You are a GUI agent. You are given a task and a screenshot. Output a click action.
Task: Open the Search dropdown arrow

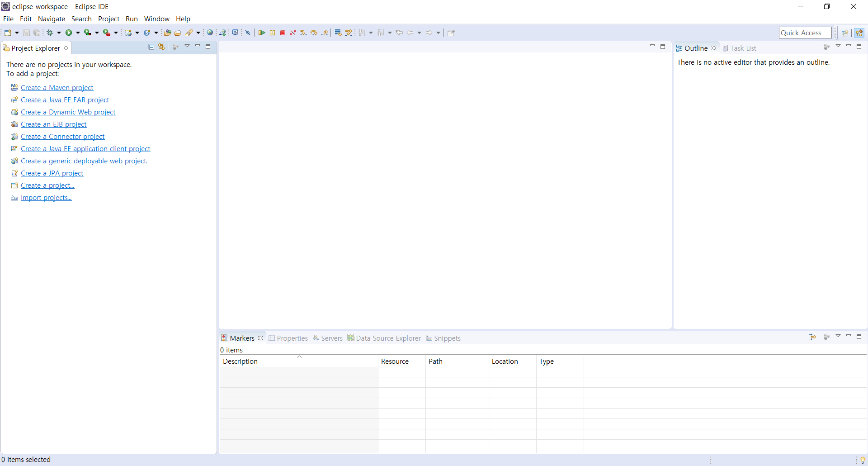tap(198, 33)
